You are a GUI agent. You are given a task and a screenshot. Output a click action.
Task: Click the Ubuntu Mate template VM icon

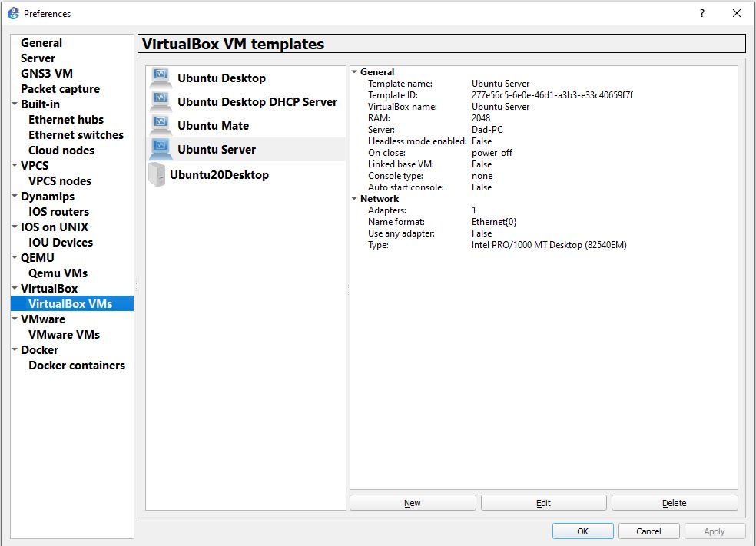161,126
